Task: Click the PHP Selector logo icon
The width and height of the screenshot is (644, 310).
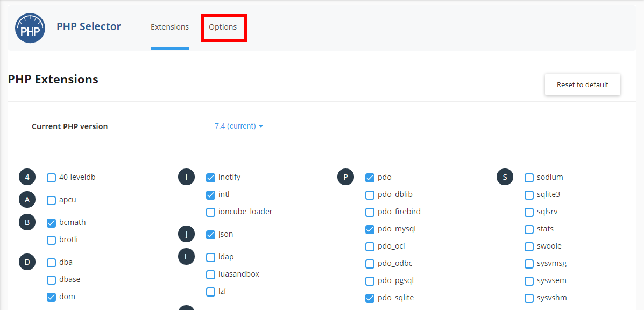Action: tap(30, 27)
